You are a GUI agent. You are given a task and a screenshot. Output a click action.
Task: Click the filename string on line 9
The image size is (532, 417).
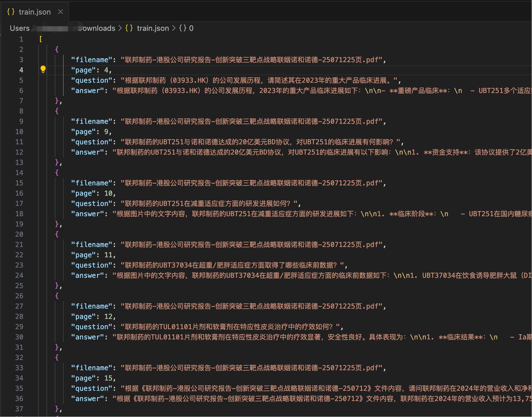(x=251, y=122)
